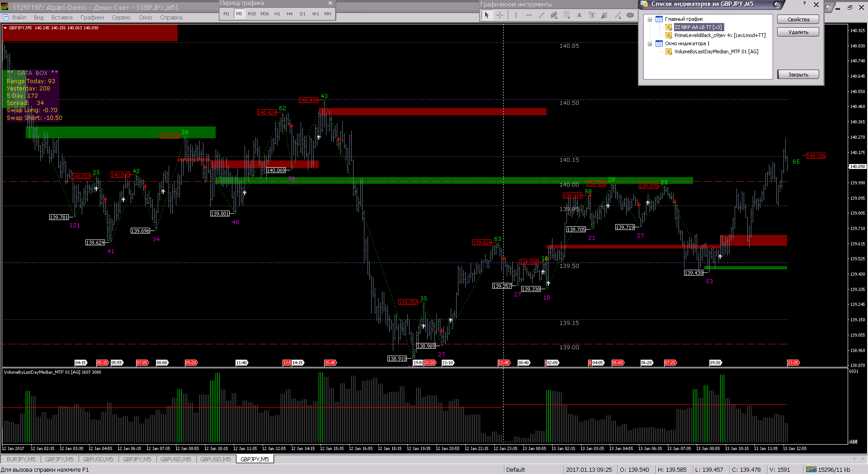Select the trendline drawing tool
Viewport: 868px width, 474px height.
(541, 15)
